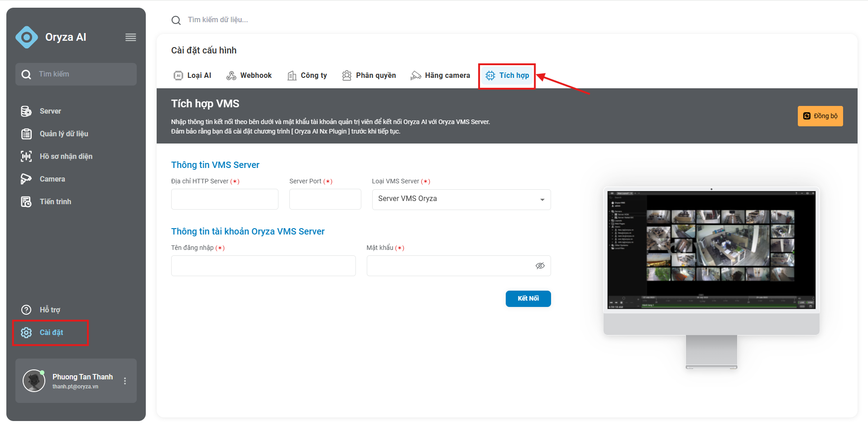Click the Công ty building icon

292,76
